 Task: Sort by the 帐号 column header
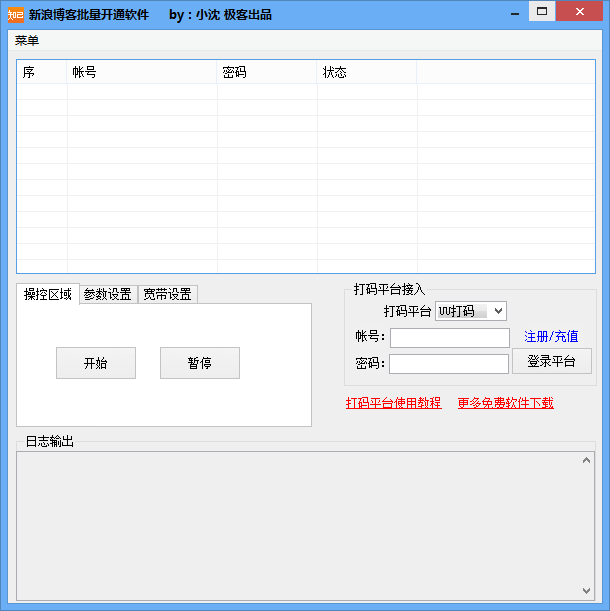pyautogui.click(x=141, y=73)
